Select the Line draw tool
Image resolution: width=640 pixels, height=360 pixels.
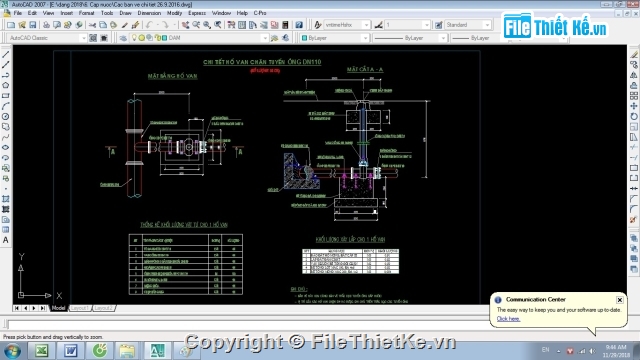click(x=5, y=55)
